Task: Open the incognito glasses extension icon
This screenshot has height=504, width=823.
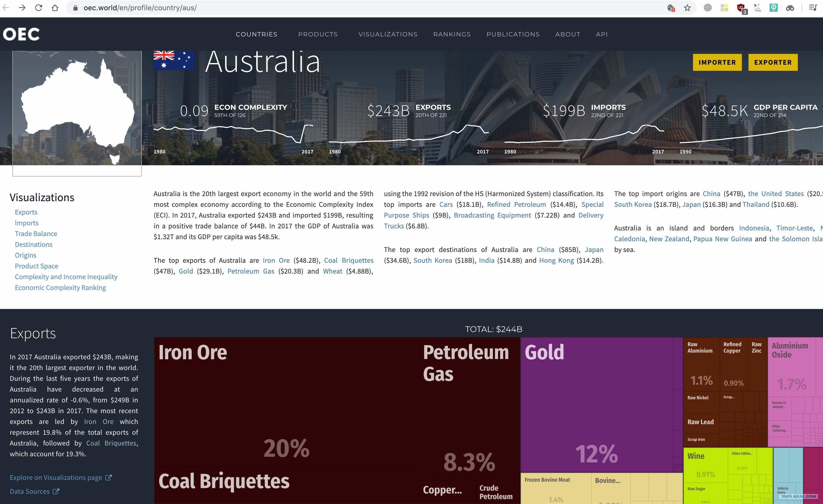Action: pyautogui.click(x=790, y=8)
